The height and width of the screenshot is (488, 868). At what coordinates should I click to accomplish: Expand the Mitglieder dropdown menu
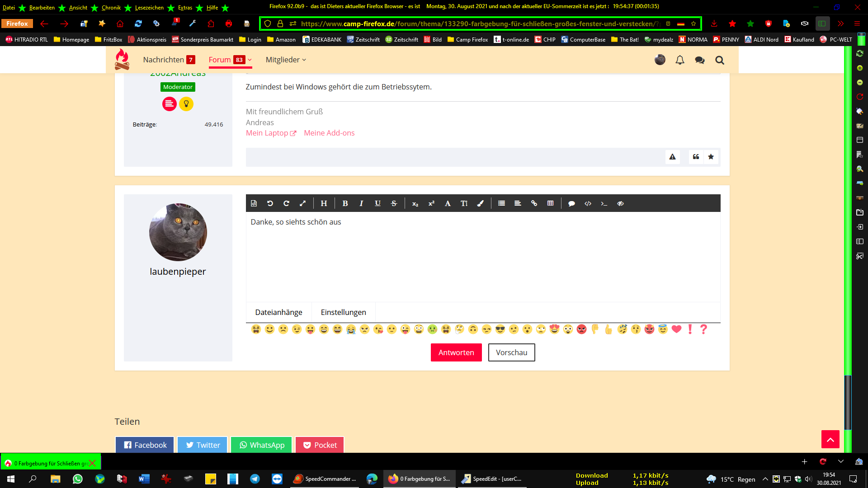(304, 60)
